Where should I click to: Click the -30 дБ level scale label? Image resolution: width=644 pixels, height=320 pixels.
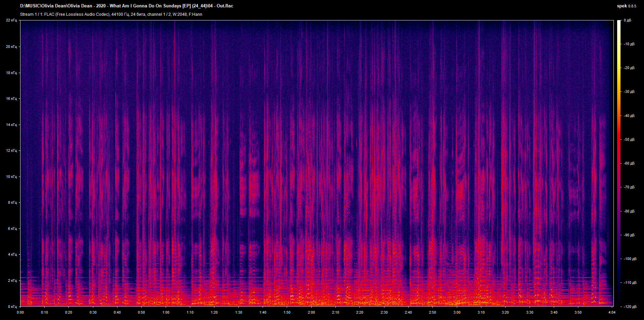(629, 92)
